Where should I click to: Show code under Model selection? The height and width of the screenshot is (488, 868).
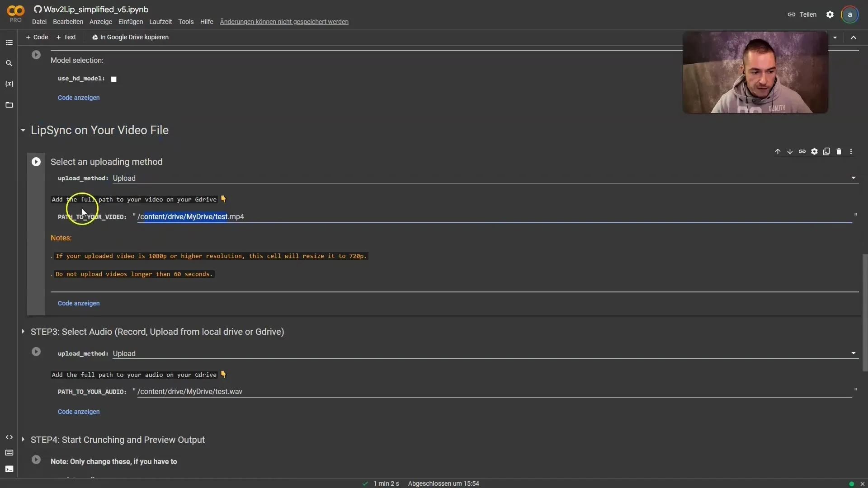click(79, 98)
